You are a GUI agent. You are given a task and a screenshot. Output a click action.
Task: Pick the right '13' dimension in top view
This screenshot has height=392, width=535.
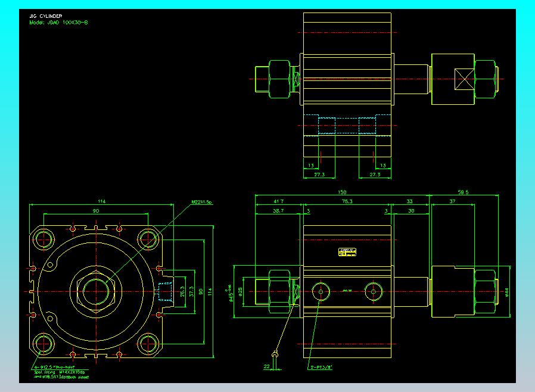pos(383,165)
